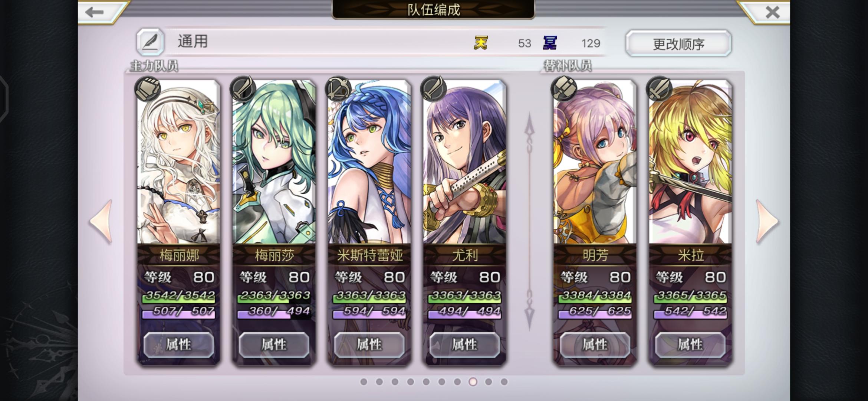
Task: Tap the hammer weapon icon on 明芳's card
Action: tap(564, 89)
